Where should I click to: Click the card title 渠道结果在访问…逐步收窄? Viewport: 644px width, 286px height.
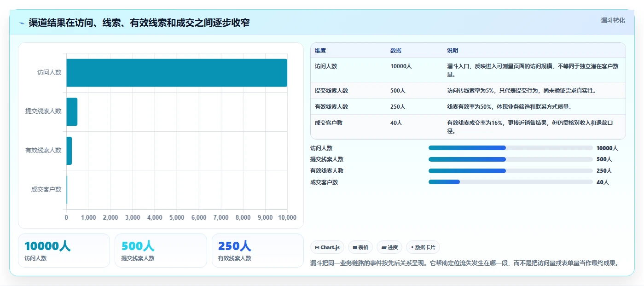pyautogui.click(x=139, y=23)
